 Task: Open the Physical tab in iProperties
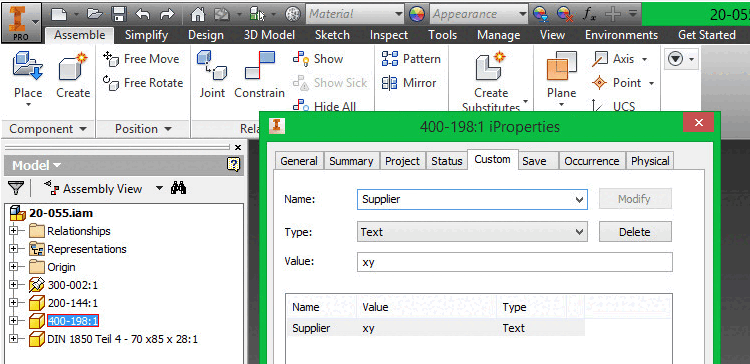tap(650, 161)
